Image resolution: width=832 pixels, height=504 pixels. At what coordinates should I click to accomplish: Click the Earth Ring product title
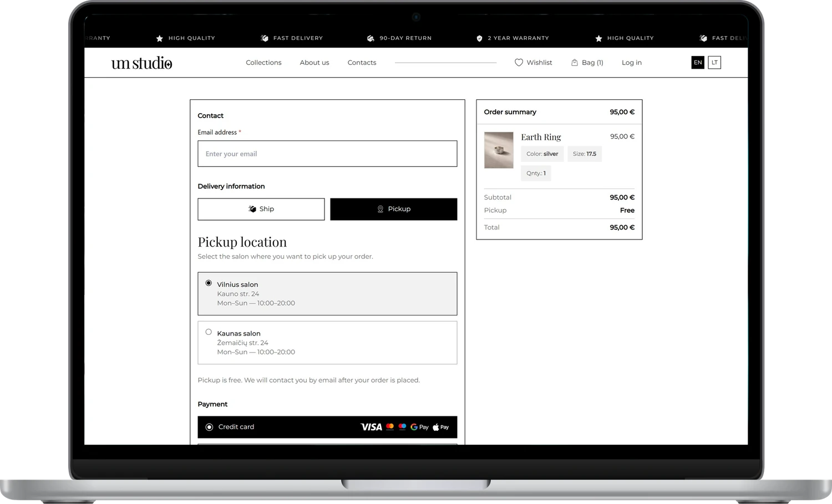(541, 137)
